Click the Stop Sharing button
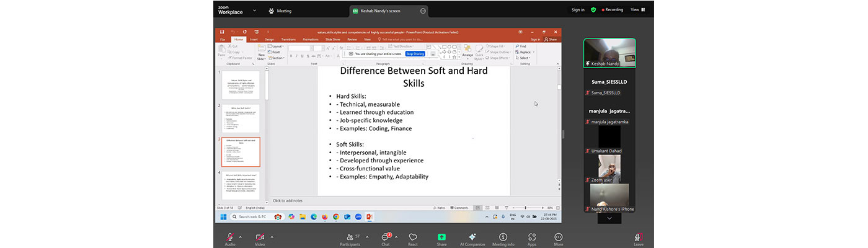 (415, 54)
